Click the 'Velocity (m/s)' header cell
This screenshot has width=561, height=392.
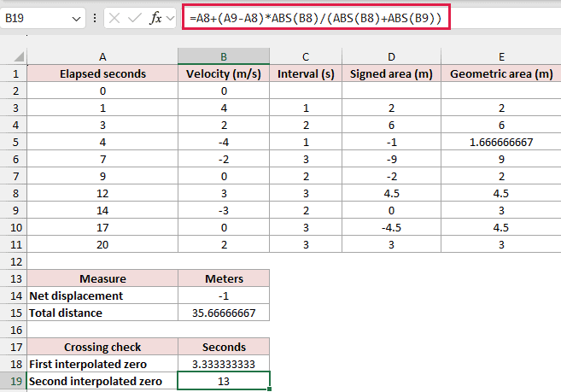coord(224,73)
